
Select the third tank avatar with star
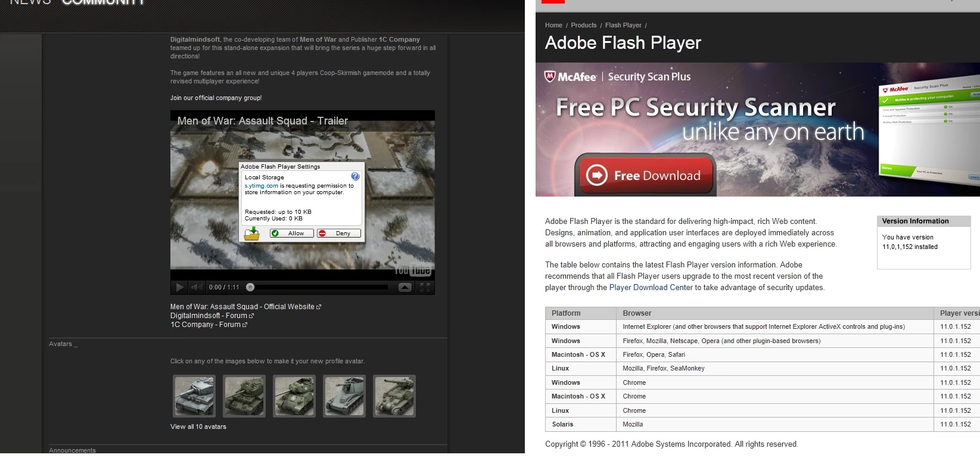294,396
